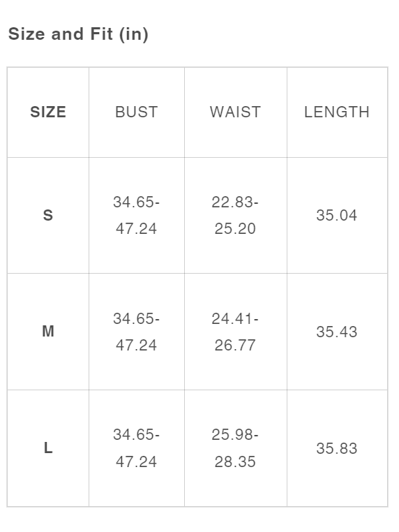Click waist value 24.41-26.77
399x532 pixels.
tap(235, 332)
